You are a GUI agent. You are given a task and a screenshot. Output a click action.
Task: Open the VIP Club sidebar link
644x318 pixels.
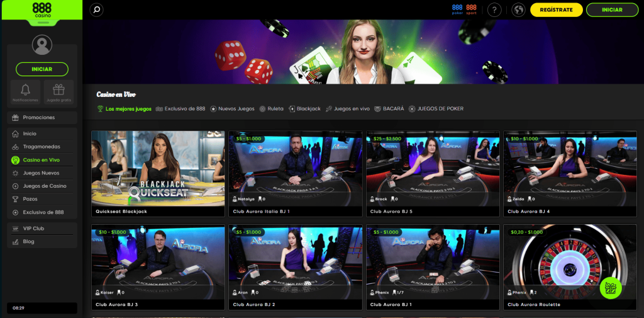point(42,229)
